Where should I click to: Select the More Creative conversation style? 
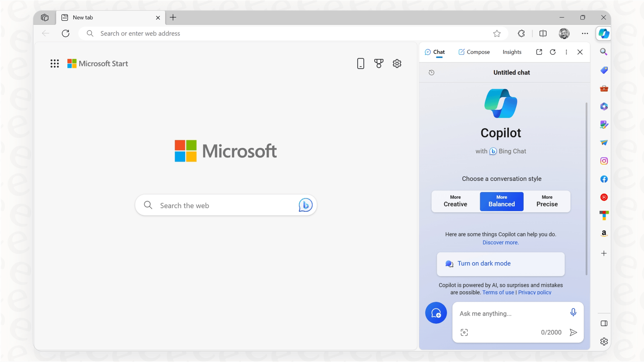coord(455,201)
